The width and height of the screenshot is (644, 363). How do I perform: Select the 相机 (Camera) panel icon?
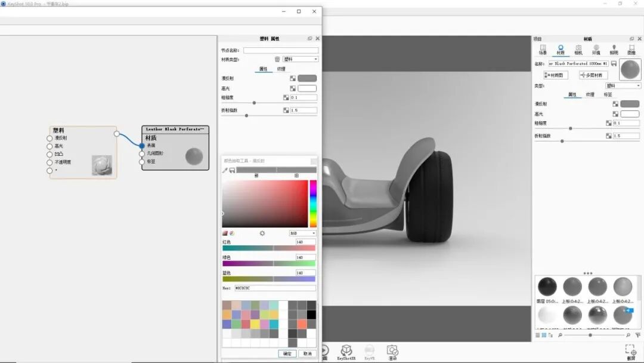[x=578, y=48]
